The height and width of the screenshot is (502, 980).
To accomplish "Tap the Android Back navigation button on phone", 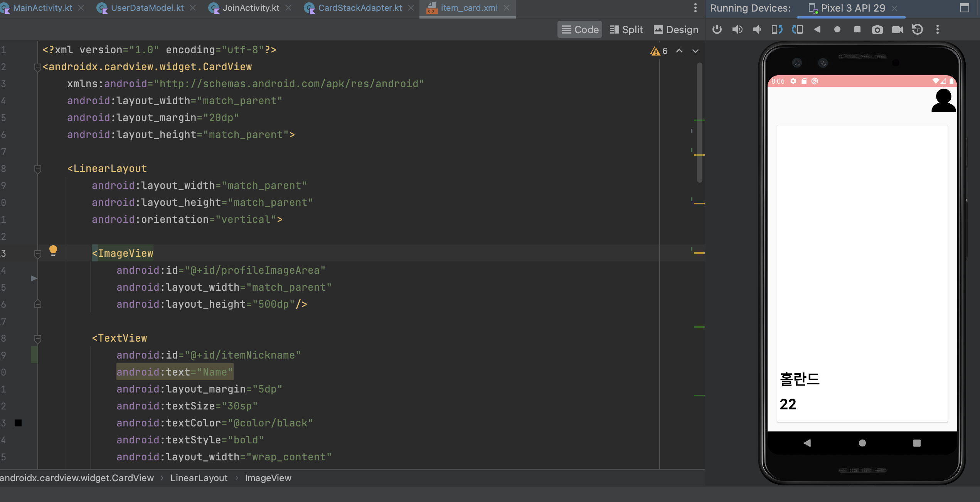I will [x=807, y=443].
